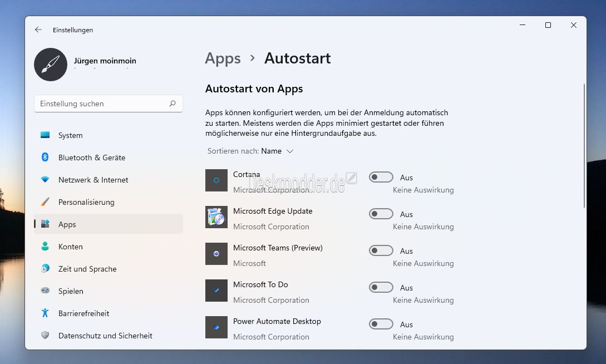The image size is (606, 364).
Task: Toggle Power Automate Desktop autostart
Action: pos(381,324)
